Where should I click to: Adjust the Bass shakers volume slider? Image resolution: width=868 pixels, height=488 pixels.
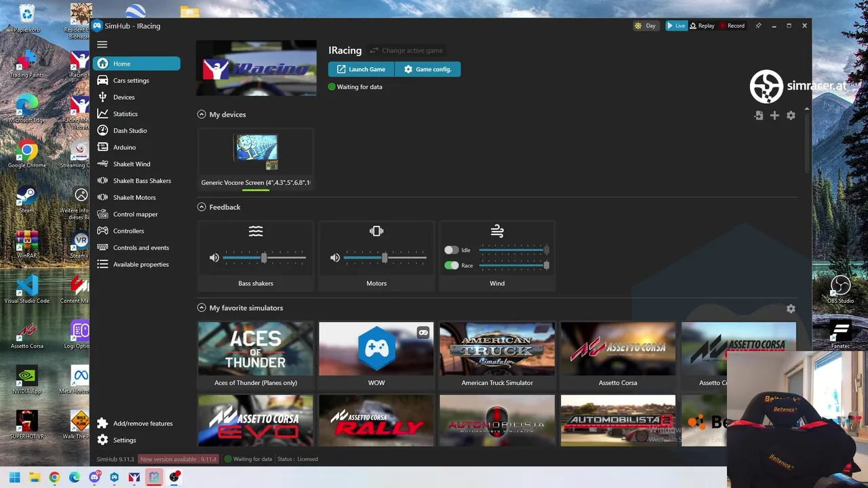tap(264, 258)
